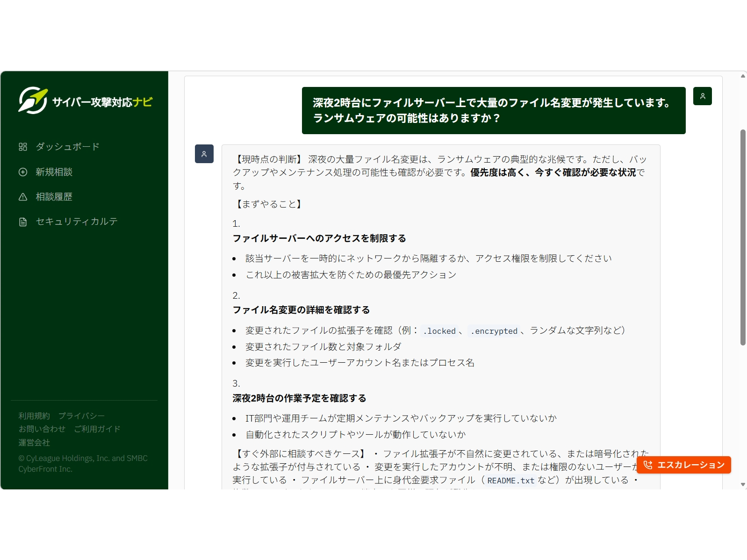This screenshot has height=560, width=747.
Task: Click the 【現時点の判断】 text
Action: pyautogui.click(x=269, y=159)
